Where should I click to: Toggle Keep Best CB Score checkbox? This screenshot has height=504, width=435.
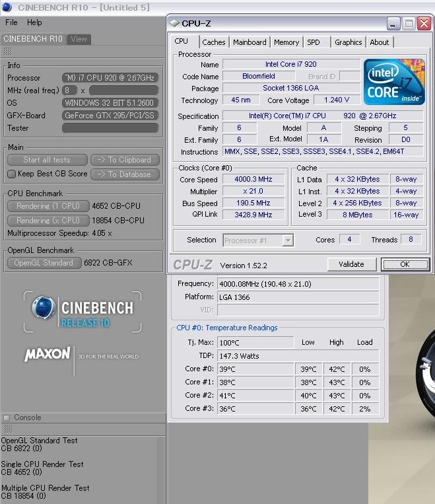[x=12, y=174]
